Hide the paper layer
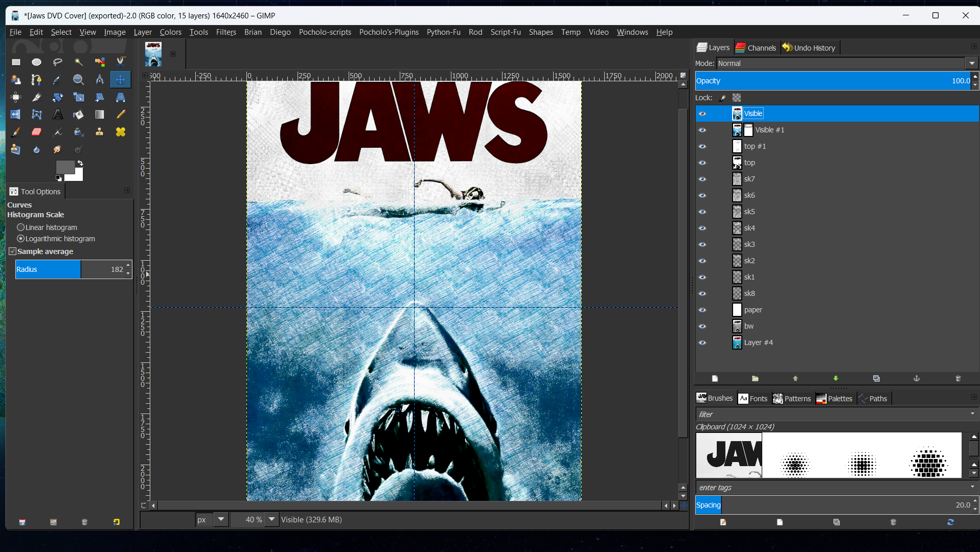This screenshot has height=552, width=980. (702, 310)
